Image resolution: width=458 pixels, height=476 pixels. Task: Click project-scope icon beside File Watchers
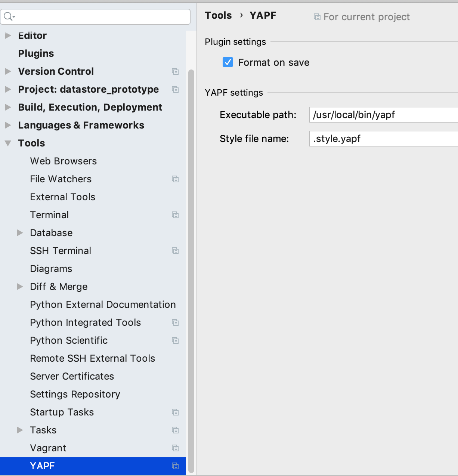175,179
